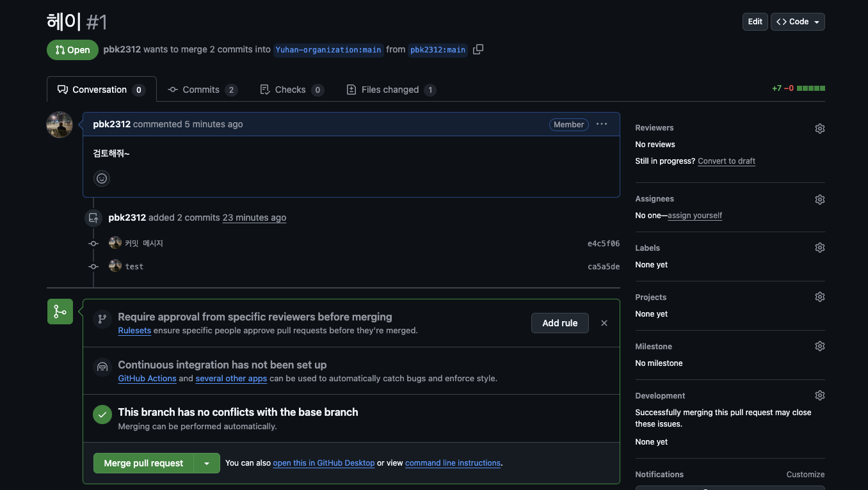Viewport: 868px width, 490px height.
Task: Click the diffstat +7 −0 indicator
Action: click(798, 88)
